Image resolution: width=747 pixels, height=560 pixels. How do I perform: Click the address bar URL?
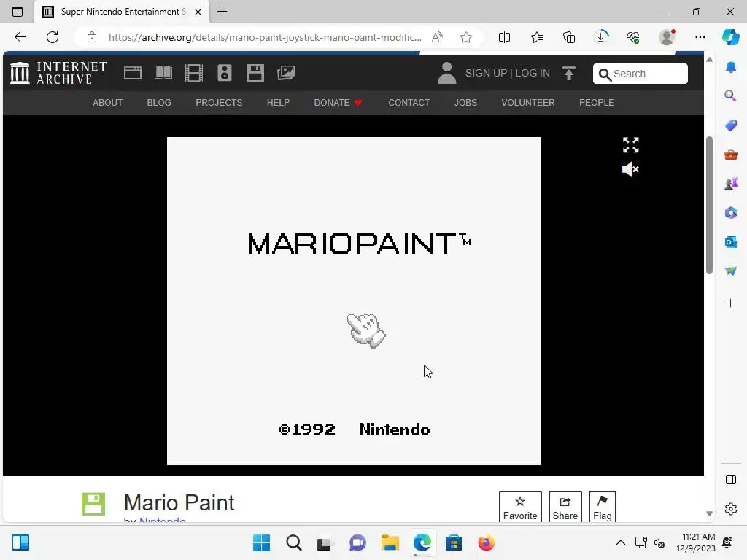[265, 37]
